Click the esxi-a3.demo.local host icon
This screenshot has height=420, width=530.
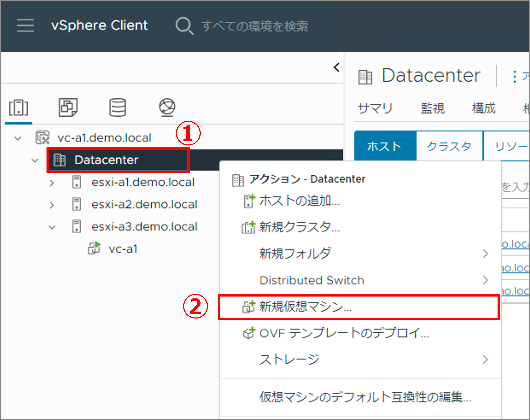pyautogui.click(x=76, y=226)
